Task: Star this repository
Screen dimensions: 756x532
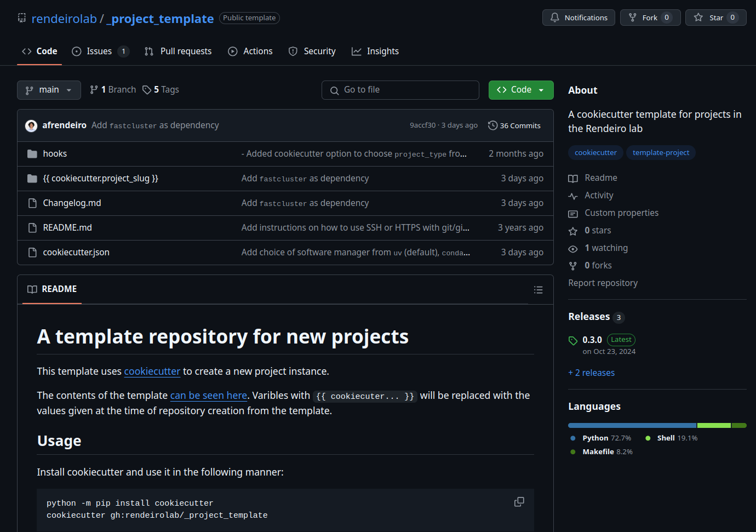Action: [x=715, y=18]
